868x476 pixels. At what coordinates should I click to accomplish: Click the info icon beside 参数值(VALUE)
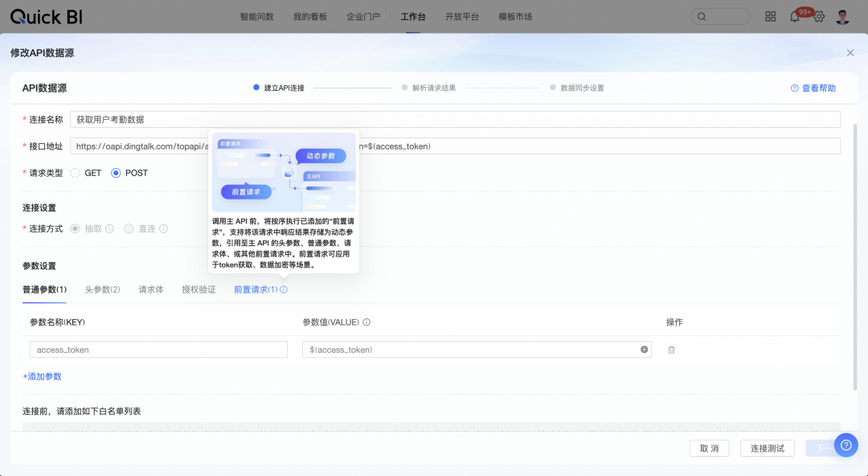[x=366, y=322]
